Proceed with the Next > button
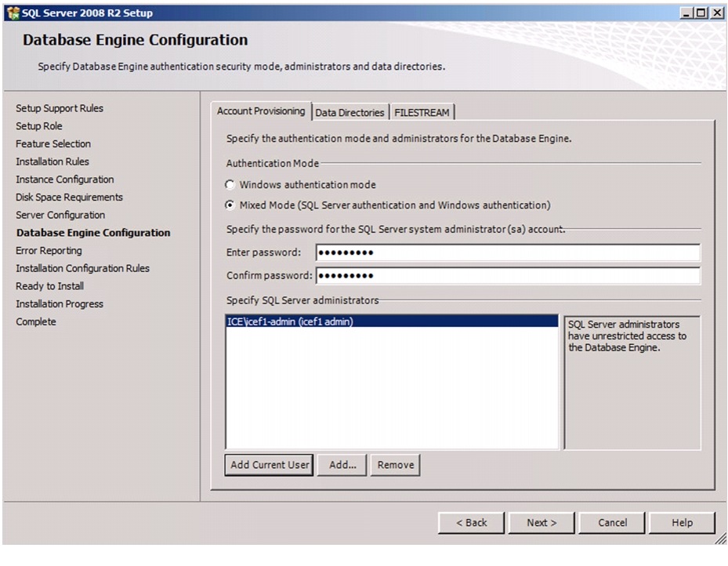The width and height of the screenshot is (728, 566). tap(541, 523)
